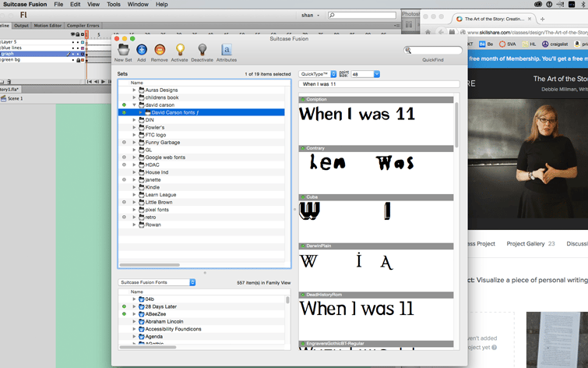Toggle activation dot for HDAC set
Screen dimensions: 588x368
124,165
